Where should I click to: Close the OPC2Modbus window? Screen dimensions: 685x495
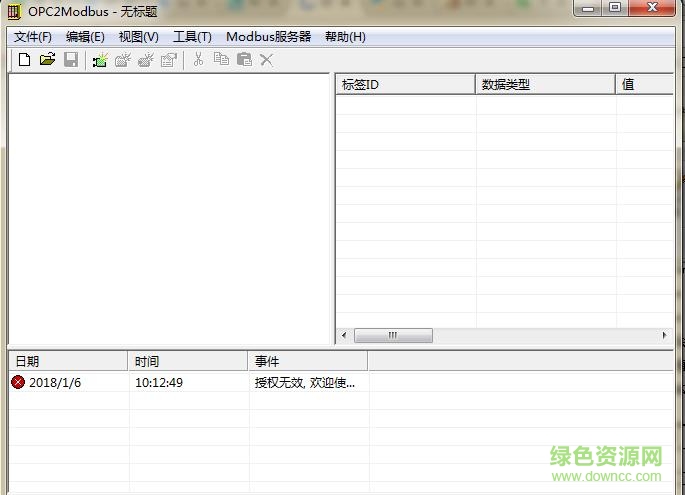point(652,8)
